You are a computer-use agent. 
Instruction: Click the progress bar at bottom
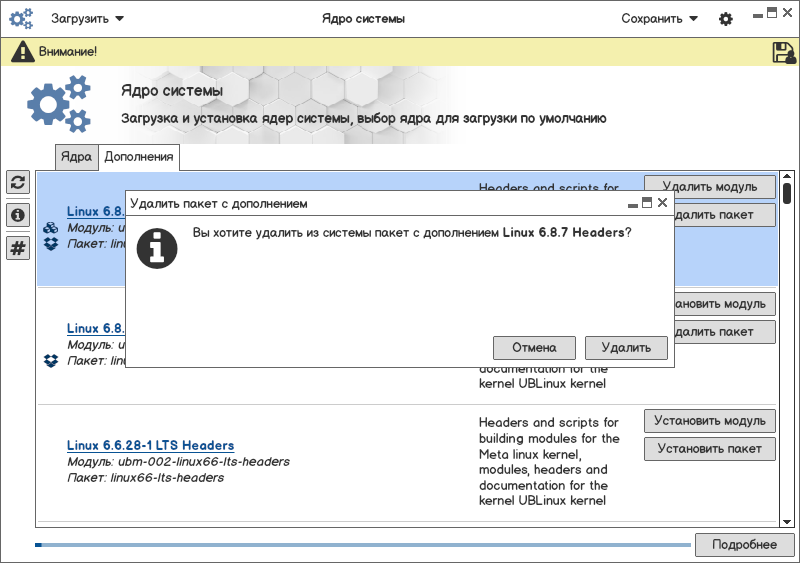pyautogui.click(x=363, y=545)
